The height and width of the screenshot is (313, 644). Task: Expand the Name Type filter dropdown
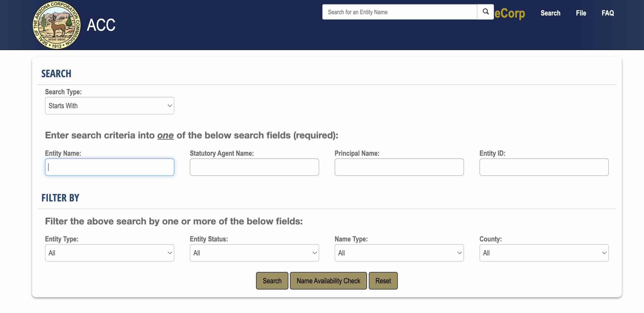point(399,253)
